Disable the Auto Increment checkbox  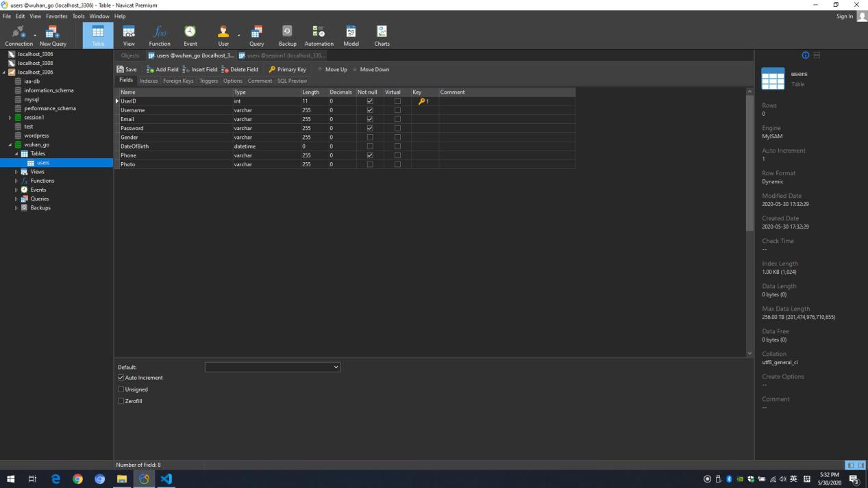pos(121,378)
